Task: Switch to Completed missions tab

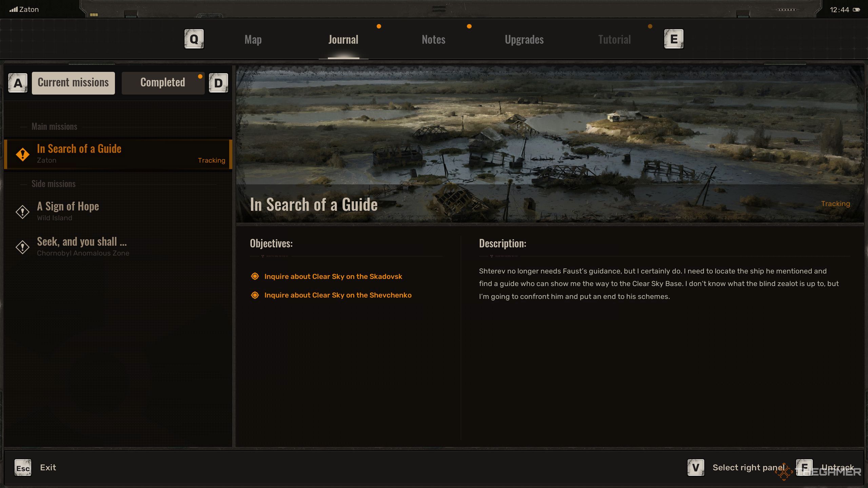Action: click(162, 82)
